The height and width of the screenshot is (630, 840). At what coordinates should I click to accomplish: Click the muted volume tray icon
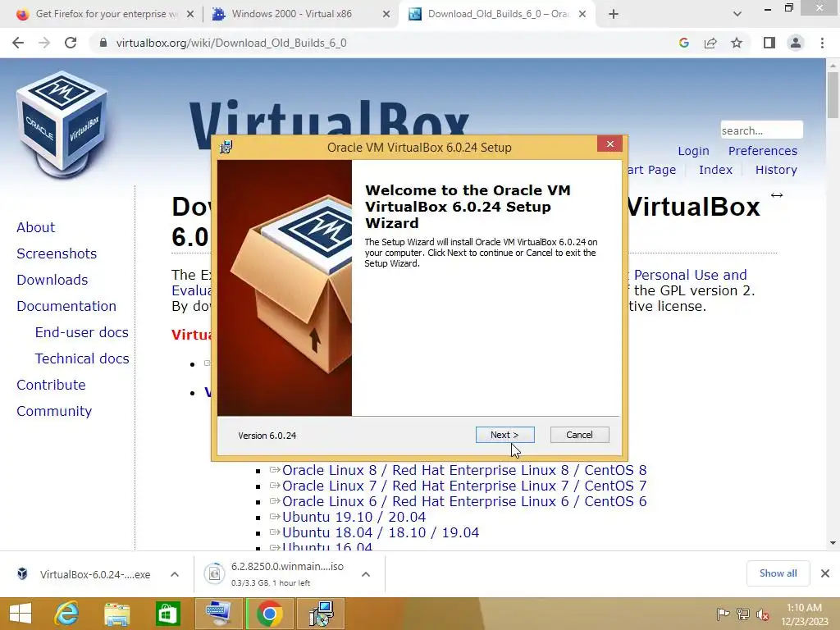coord(763,614)
